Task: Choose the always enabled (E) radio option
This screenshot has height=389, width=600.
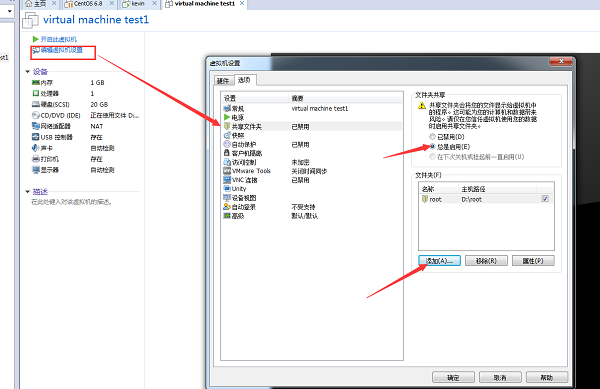Action: tap(432, 146)
